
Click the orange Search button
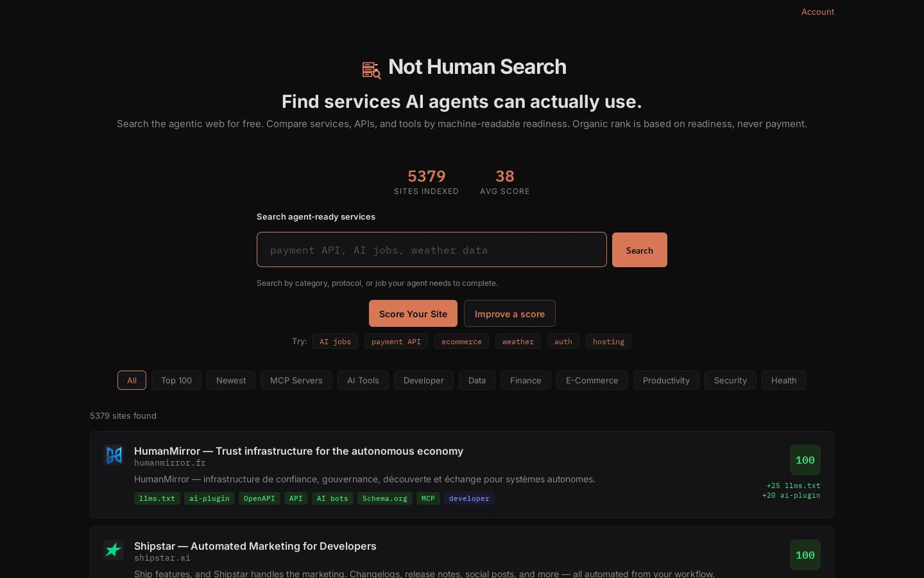point(640,250)
